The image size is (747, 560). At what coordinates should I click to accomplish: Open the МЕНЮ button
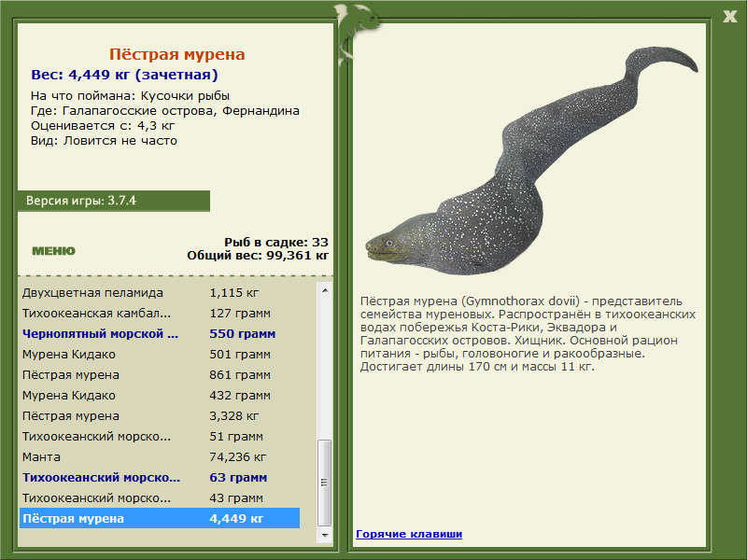click(x=53, y=251)
